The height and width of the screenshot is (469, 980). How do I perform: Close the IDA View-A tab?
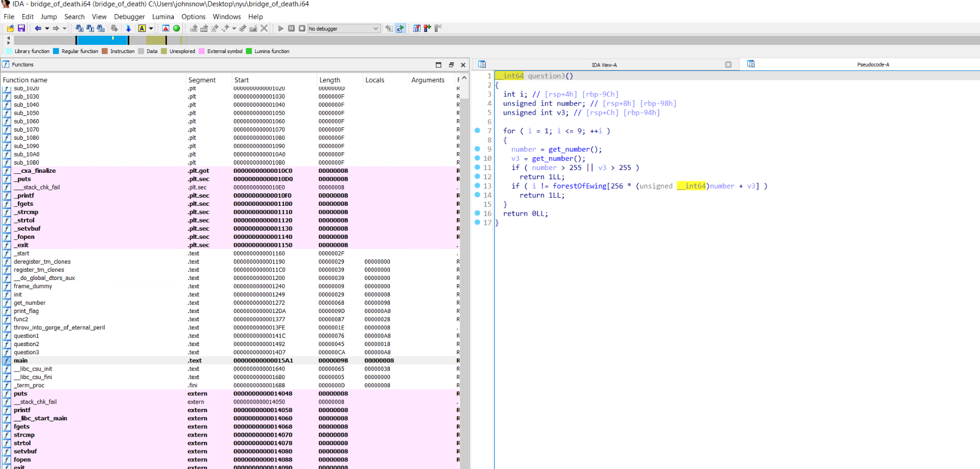pyautogui.click(x=728, y=65)
